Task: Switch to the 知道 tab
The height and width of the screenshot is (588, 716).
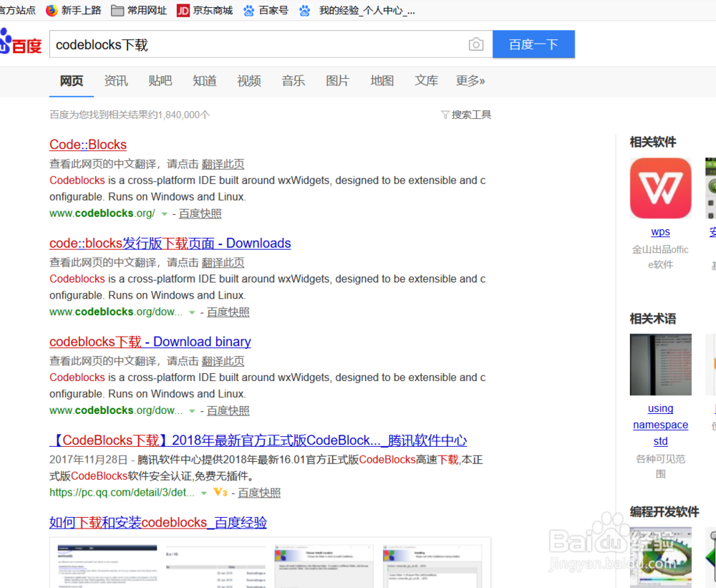Action: [x=205, y=81]
